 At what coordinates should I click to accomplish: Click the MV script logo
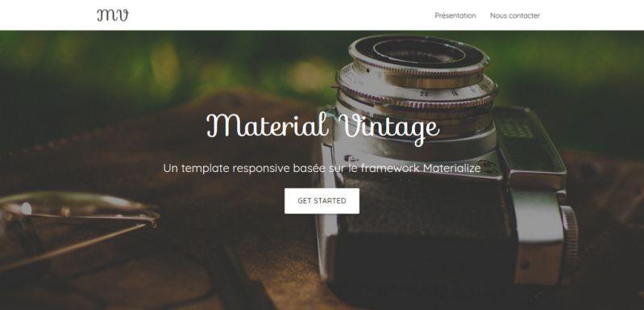[113, 15]
